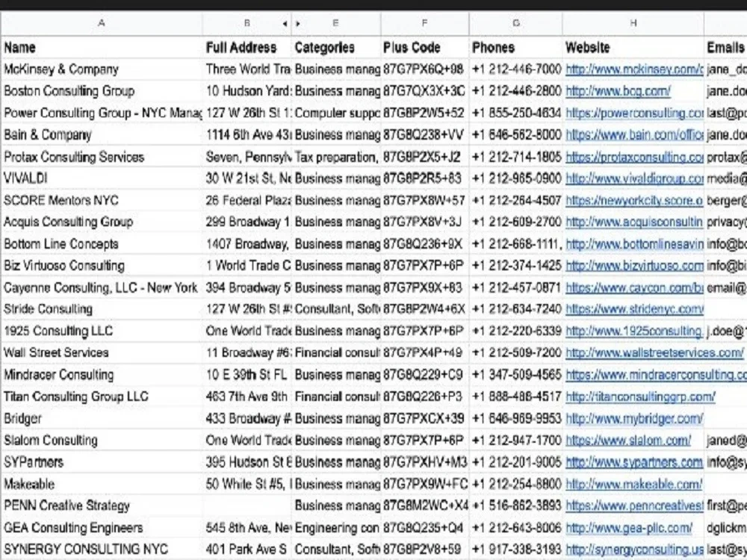Select the 'PENN Creative Strategy' cell

102,505
